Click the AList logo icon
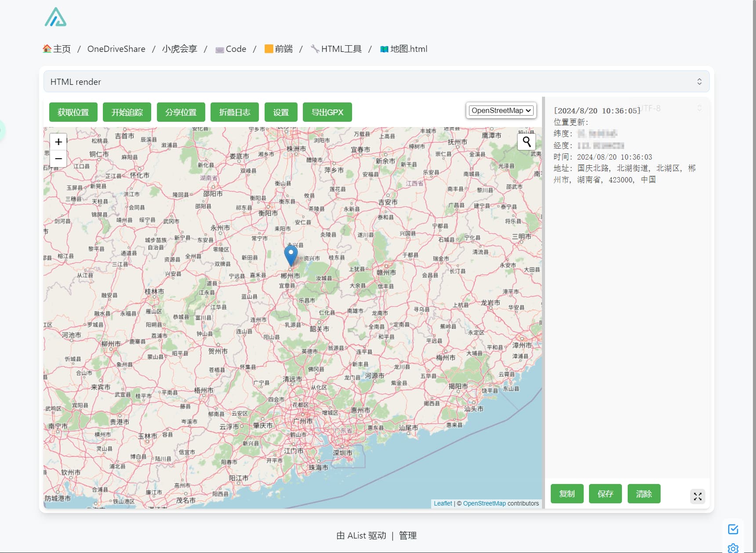The image size is (756, 553). (x=55, y=17)
